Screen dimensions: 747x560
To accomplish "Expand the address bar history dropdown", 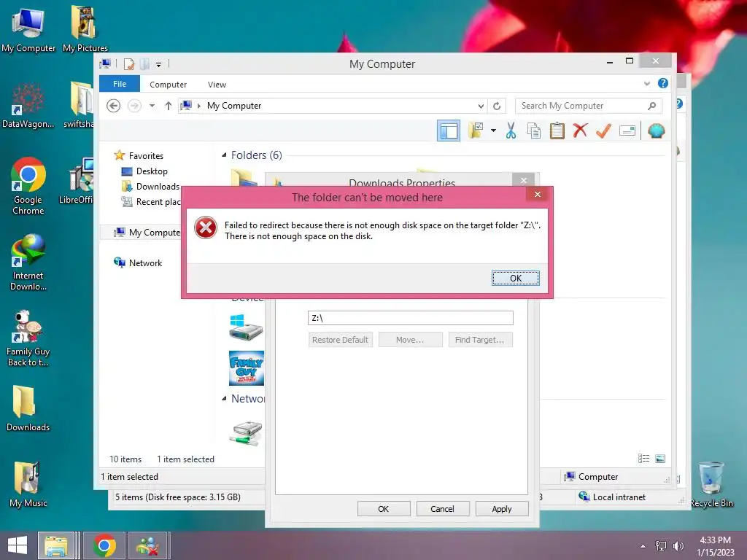I will [x=481, y=106].
